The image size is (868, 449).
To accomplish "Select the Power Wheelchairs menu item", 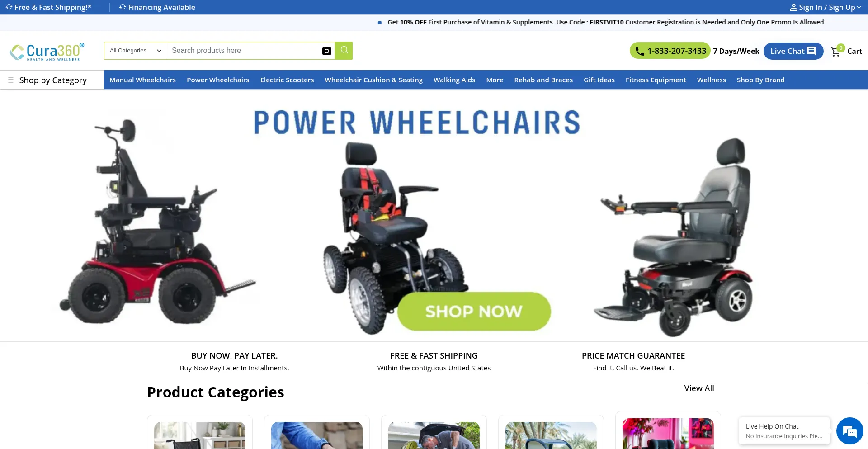I will point(218,80).
